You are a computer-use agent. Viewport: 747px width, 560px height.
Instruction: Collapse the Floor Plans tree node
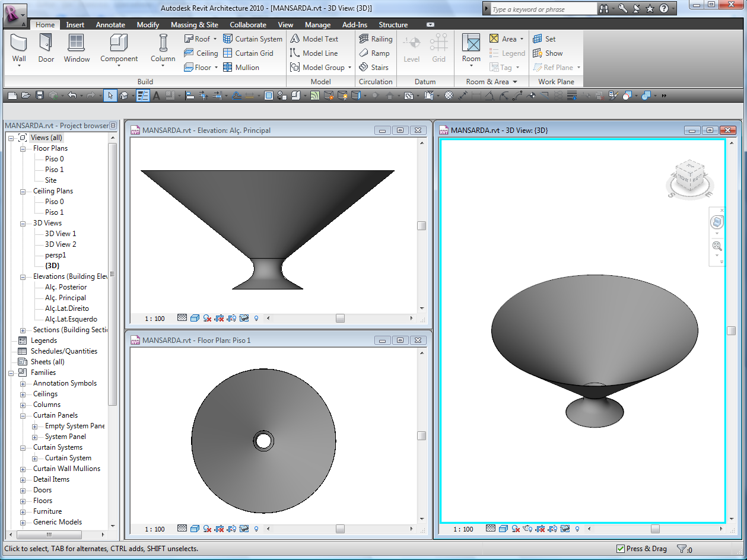[23, 148]
